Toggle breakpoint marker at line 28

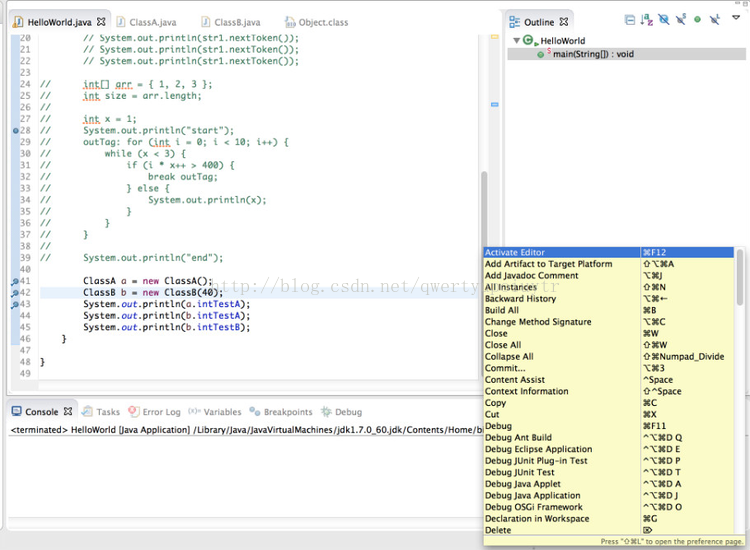[15, 131]
